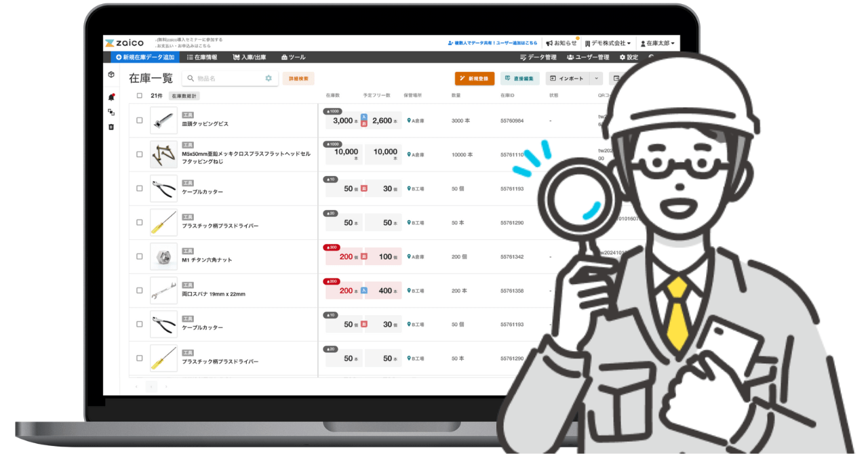Click the A倉庫 location pin in first row
This screenshot has width=868, height=454.
click(x=409, y=121)
